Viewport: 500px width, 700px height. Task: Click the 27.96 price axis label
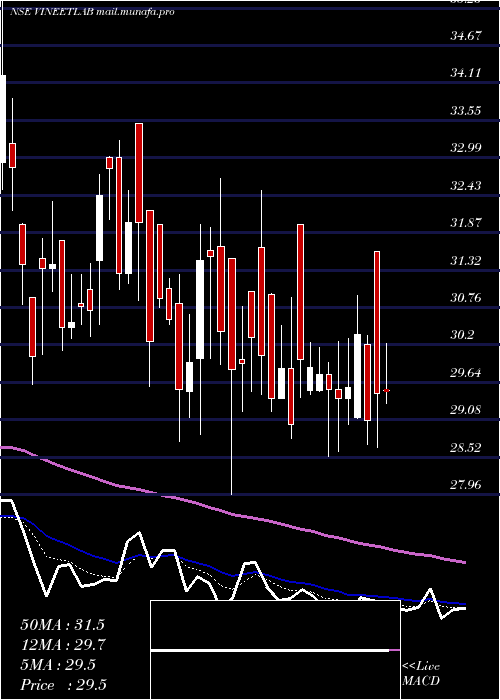click(466, 484)
